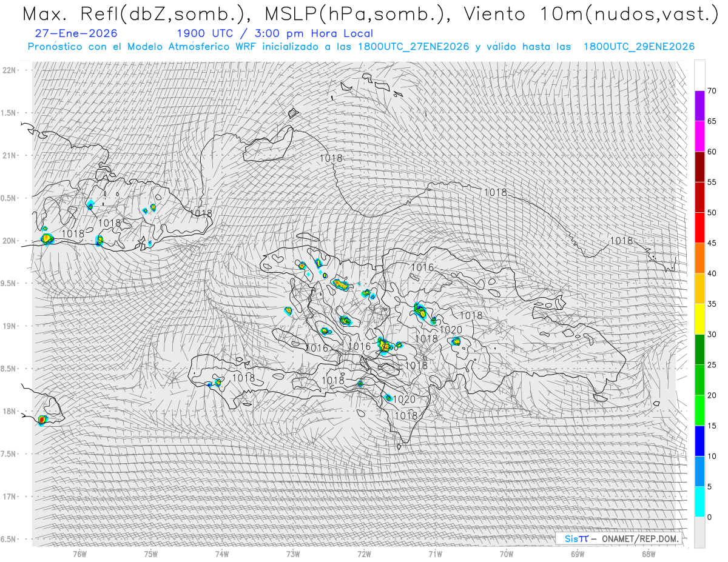Click the 30 value on the color scale
Screen dimensions: 728x562
click(712, 335)
